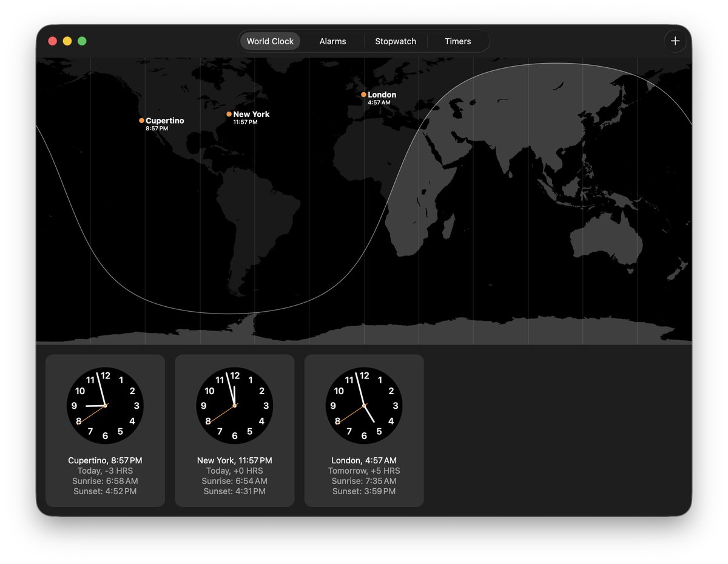Select the Cupertino pin on the map
Viewport: 728px width, 564px height.
tap(141, 121)
